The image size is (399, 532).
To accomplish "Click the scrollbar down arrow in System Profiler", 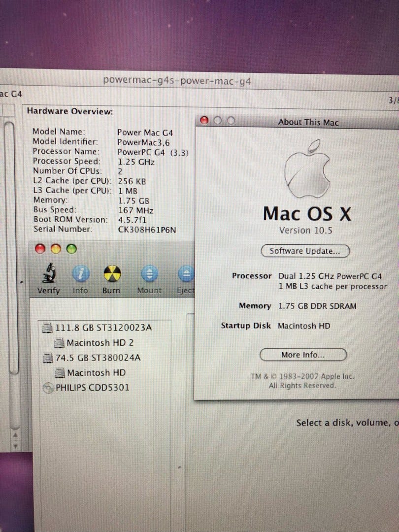I will (x=15, y=446).
